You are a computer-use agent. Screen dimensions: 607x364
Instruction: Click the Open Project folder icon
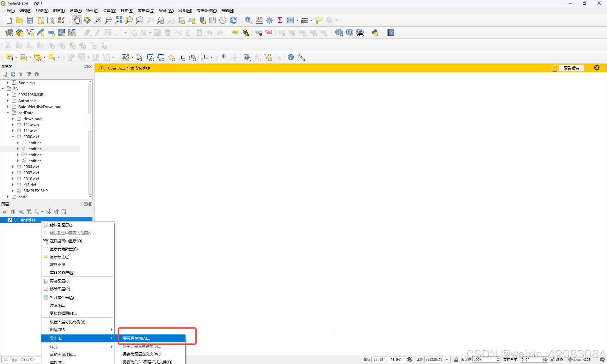tap(20, 21)
